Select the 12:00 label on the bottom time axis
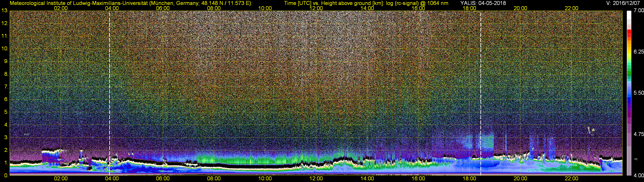Viewport: 644px width, 182px height. [316, 179]
